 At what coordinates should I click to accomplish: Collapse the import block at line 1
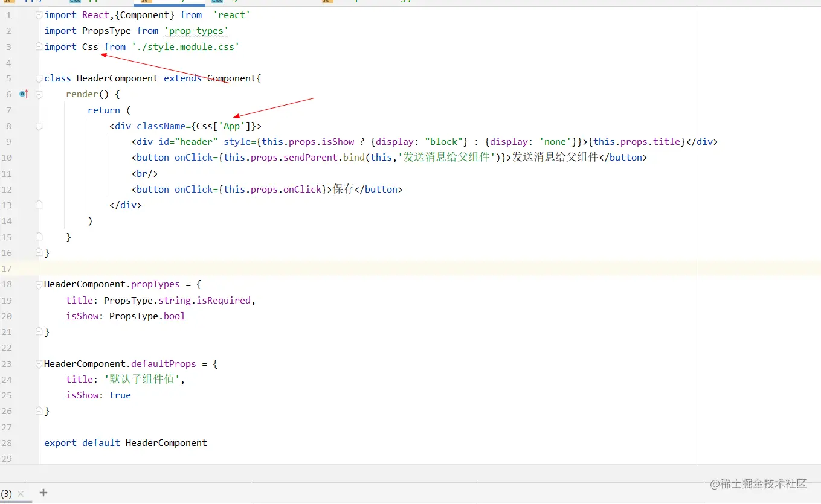point(39,14)
